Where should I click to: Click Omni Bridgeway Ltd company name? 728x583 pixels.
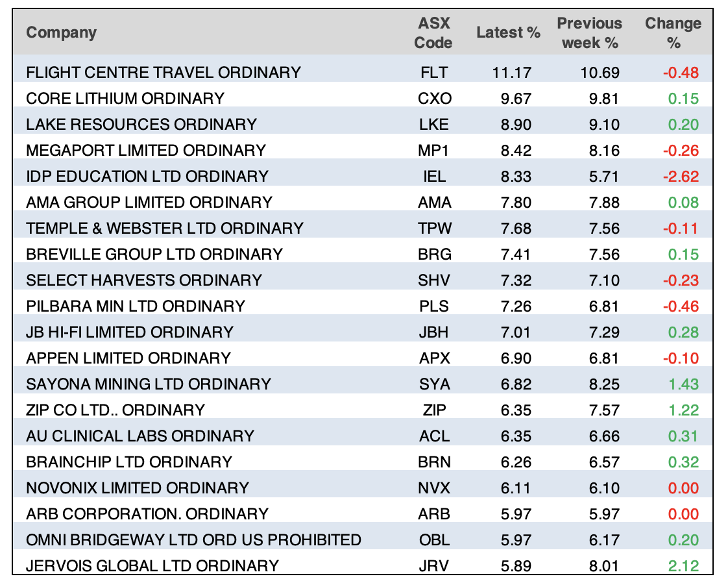(x=193, y=540)
